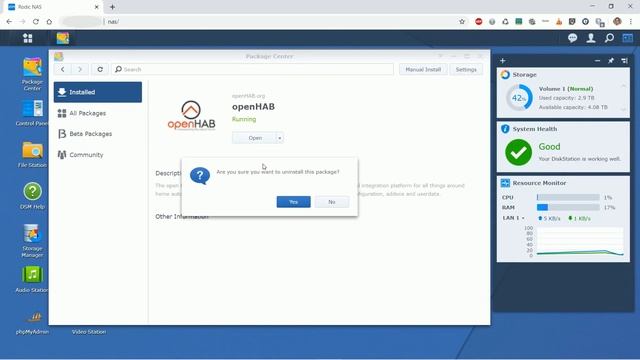Open DSM Help desktop icon
640x360 pixels.
32,196
